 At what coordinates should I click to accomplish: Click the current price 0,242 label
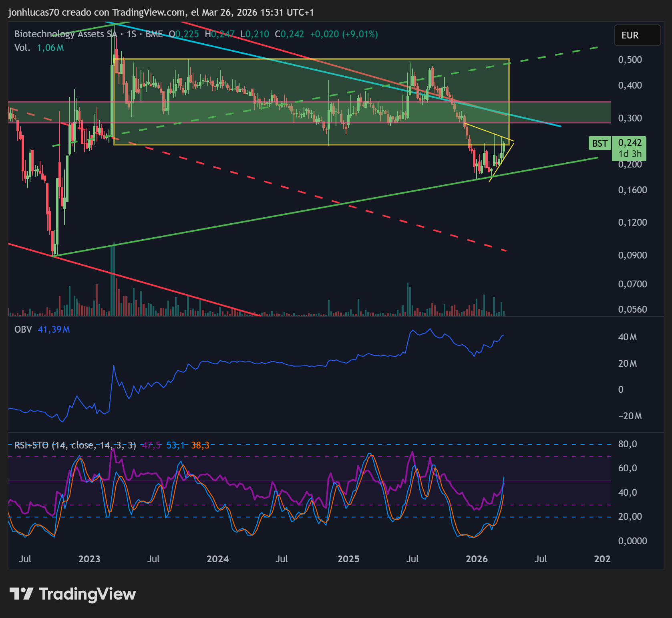(630, 143)
